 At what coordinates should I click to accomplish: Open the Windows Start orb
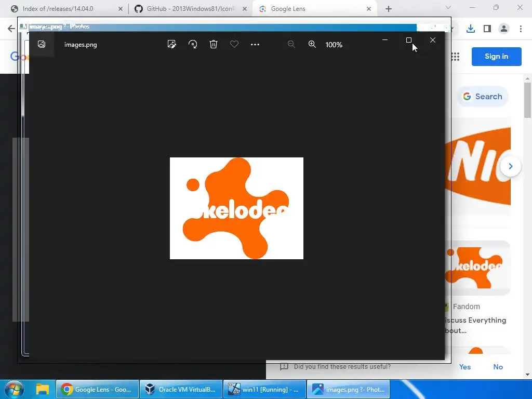[x=14, y=389]
